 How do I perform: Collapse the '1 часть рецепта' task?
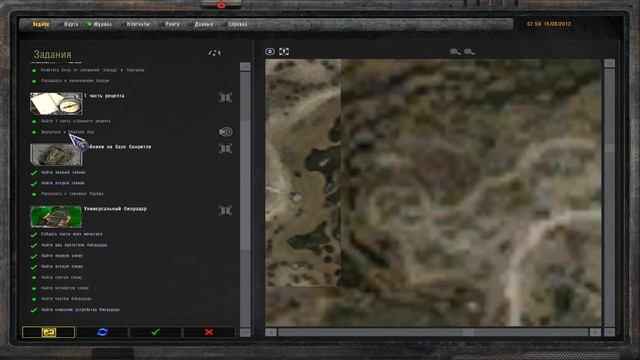[x=225, y=98]
